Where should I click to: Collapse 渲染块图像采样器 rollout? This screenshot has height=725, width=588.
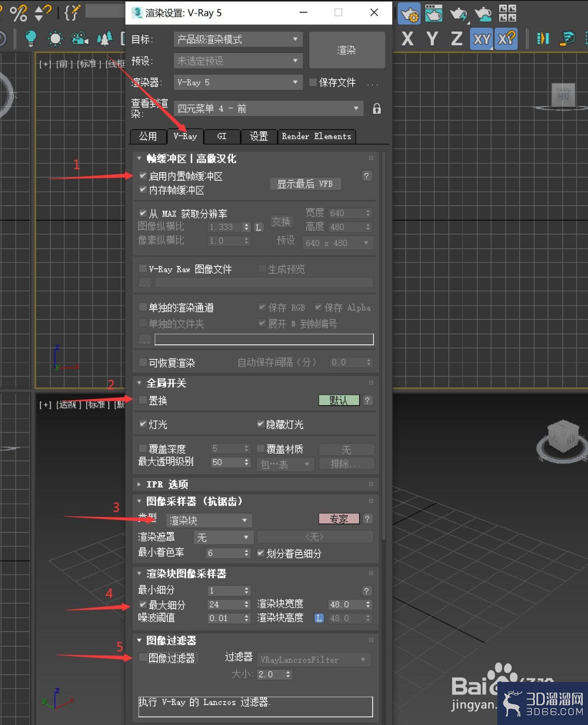coord(139,574)
